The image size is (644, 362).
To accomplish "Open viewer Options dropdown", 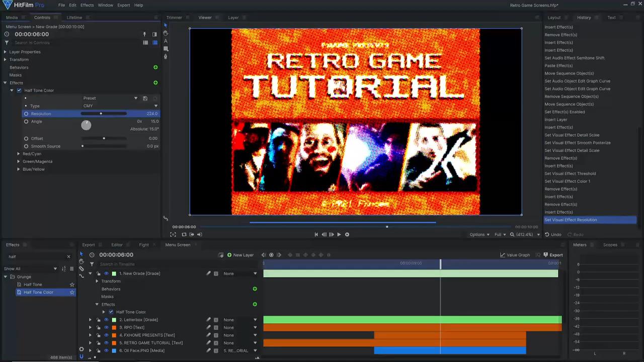I will pos(479,234).
